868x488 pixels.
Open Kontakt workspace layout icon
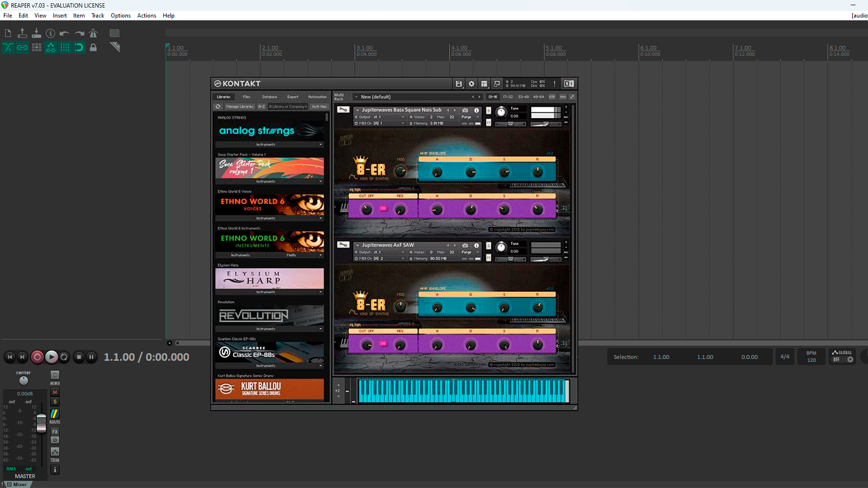[x=484, y=84]
